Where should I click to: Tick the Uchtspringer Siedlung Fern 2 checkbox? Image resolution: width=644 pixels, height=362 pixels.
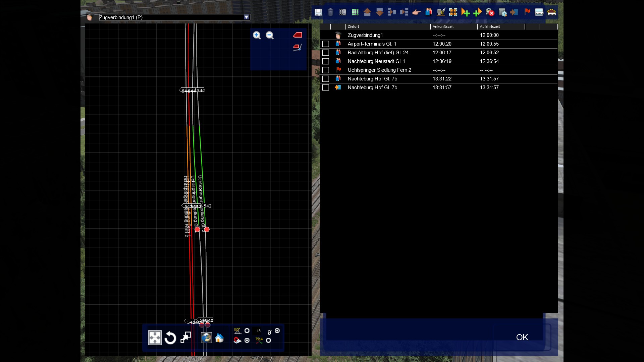click(x=325, y=70)
